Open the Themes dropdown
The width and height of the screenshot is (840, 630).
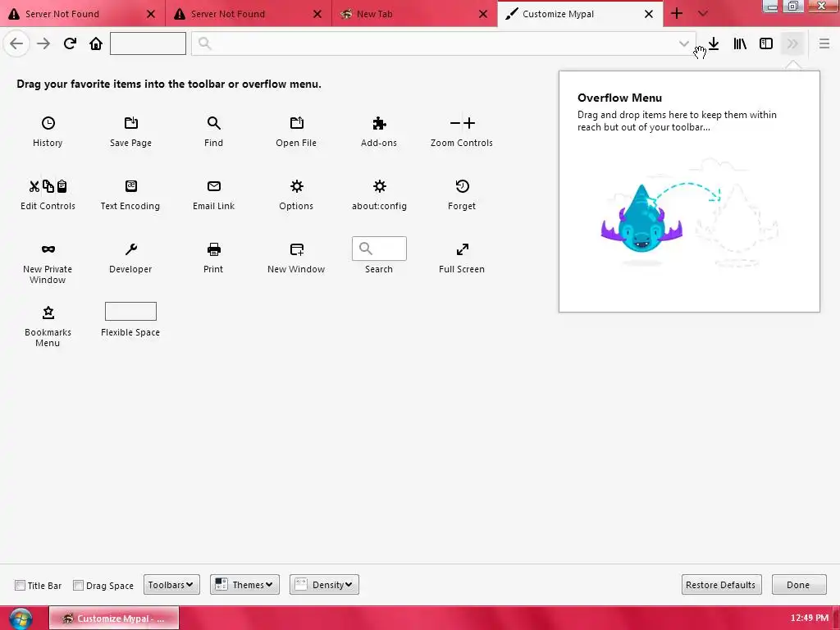coord(244,585)
